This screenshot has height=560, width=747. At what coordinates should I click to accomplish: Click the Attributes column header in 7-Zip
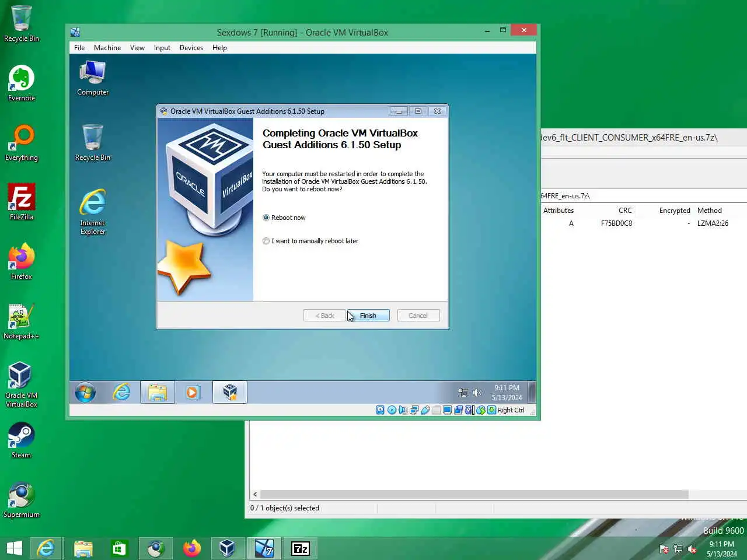point(558,211)
